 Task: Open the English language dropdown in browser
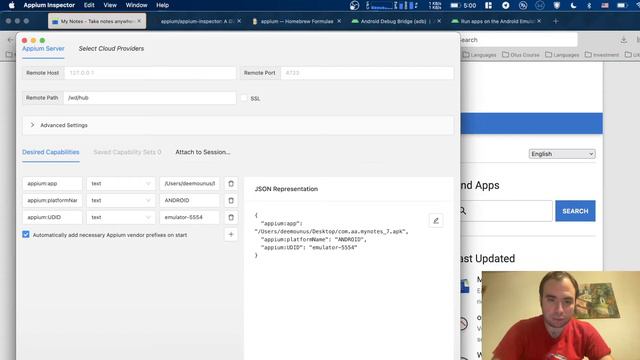click(562, 154)
